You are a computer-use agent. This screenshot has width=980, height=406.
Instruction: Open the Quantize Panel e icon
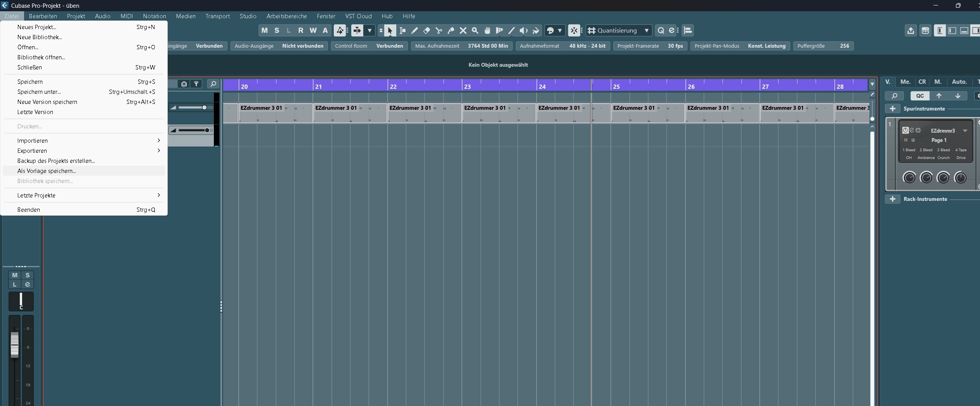click(672, 30)
